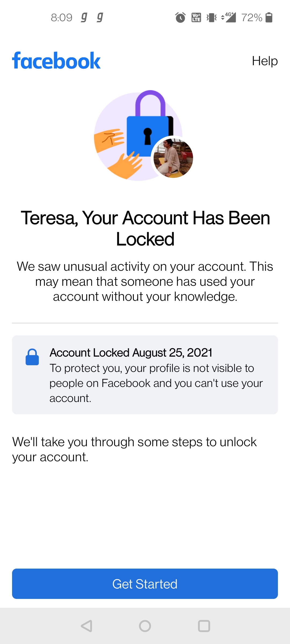Tap the battery icon in the status bar
This screenshot has width=290, height=644.
point(269,18)
